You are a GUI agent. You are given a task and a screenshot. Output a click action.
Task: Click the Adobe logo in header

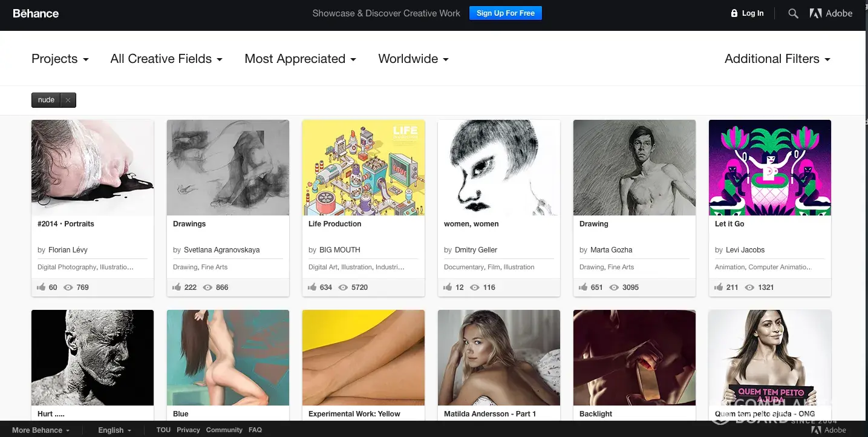[x=831, y=13]
